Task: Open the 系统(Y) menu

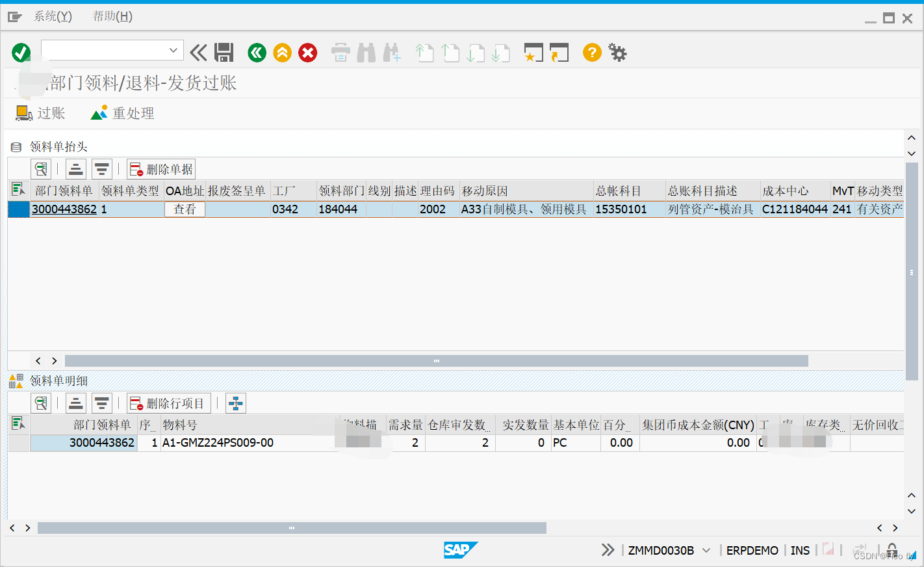Action: [53, 16]
